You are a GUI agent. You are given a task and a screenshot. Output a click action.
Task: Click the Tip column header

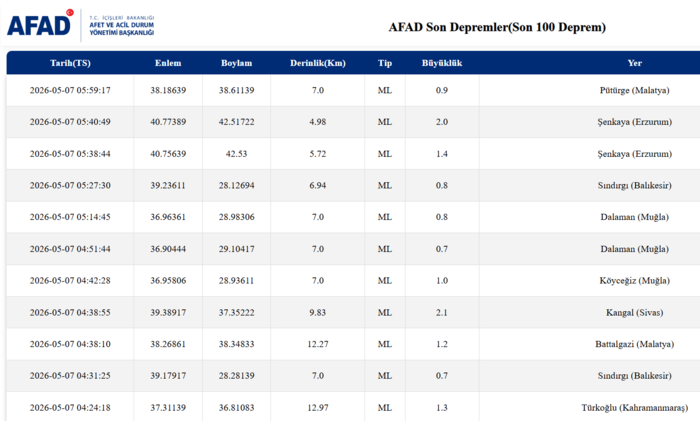(x=385, y=63)
